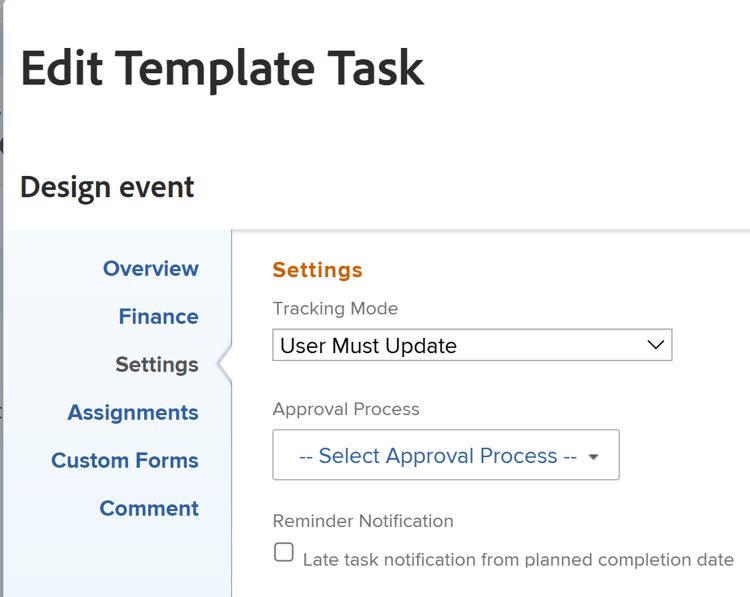The image size is (750, 597).
Task: Click the chevron arrow in Tracking Mode
Action: 656,345
